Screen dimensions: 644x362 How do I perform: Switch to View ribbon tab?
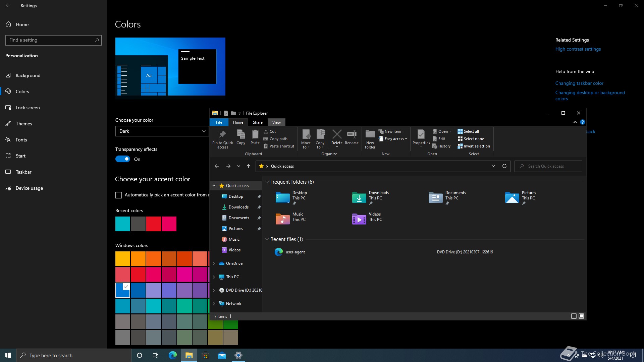click(276, 122)
